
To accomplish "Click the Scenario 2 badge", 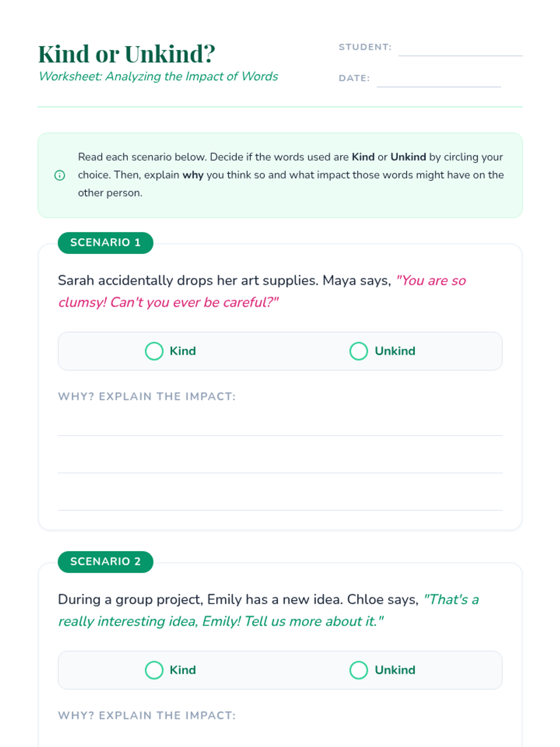I will click(105, 562).
